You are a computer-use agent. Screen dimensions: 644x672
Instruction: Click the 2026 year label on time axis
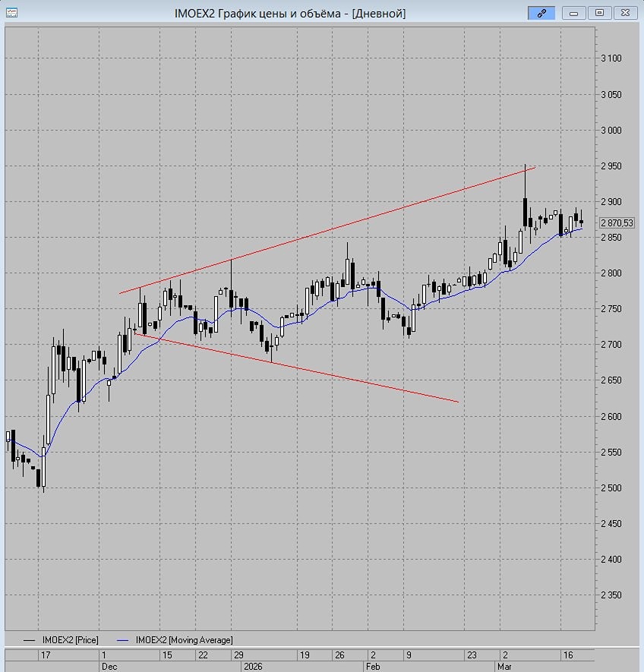pos(253,667)
